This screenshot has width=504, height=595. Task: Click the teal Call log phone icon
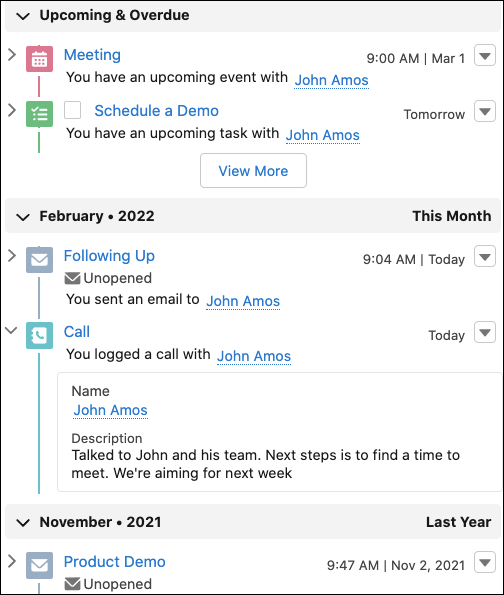pyautogui.click(x=39, y=335)
